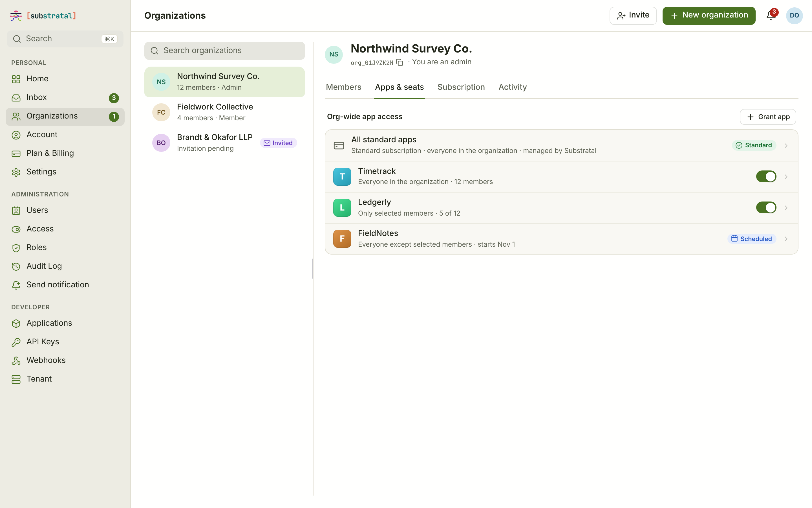Open the Inbox sidebar item
Viewport: 812px width, 508px height.
[x=65, y=97]
